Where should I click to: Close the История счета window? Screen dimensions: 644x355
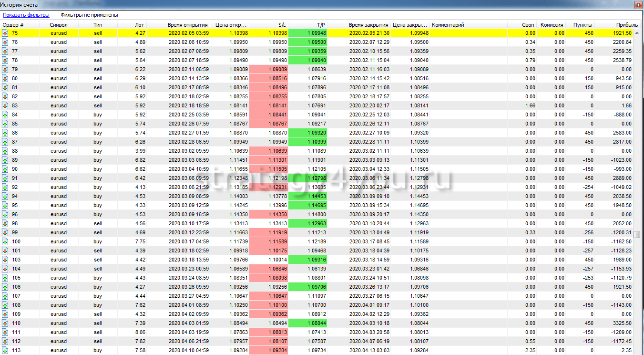(x=636, y=4)
